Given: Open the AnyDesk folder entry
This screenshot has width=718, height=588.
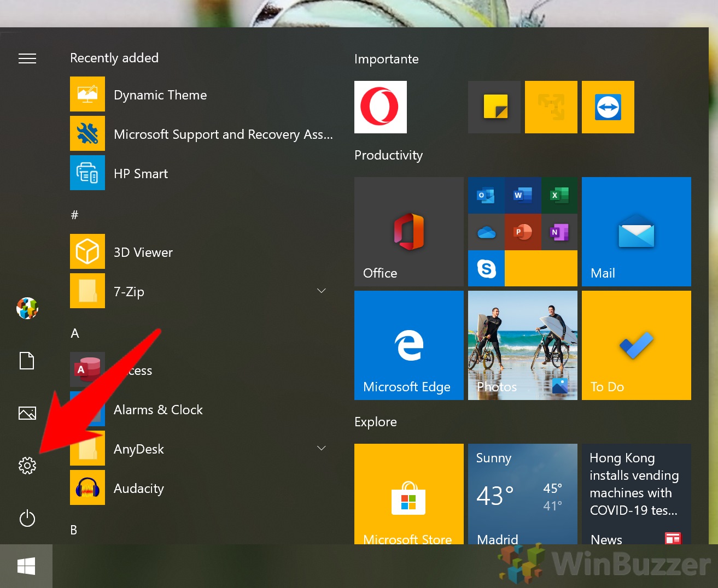Looking at the screenshot, I should click(x=201, y=449).
